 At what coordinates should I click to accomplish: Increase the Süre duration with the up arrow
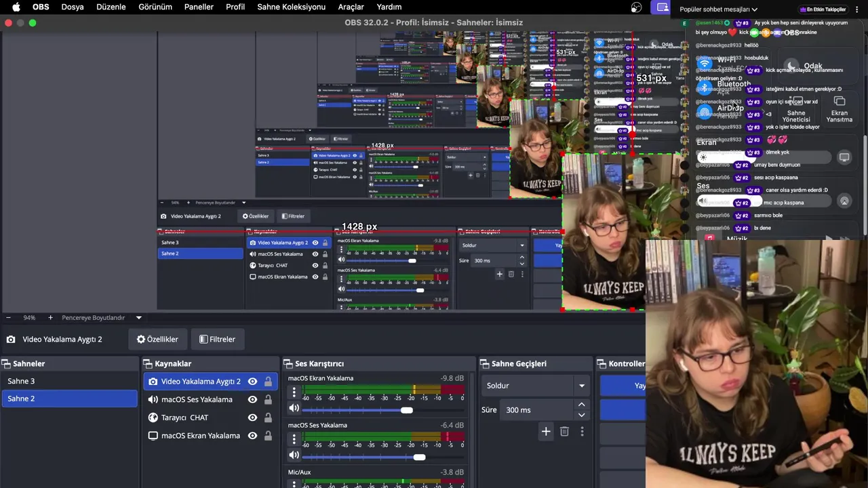[x=581, y=405]
